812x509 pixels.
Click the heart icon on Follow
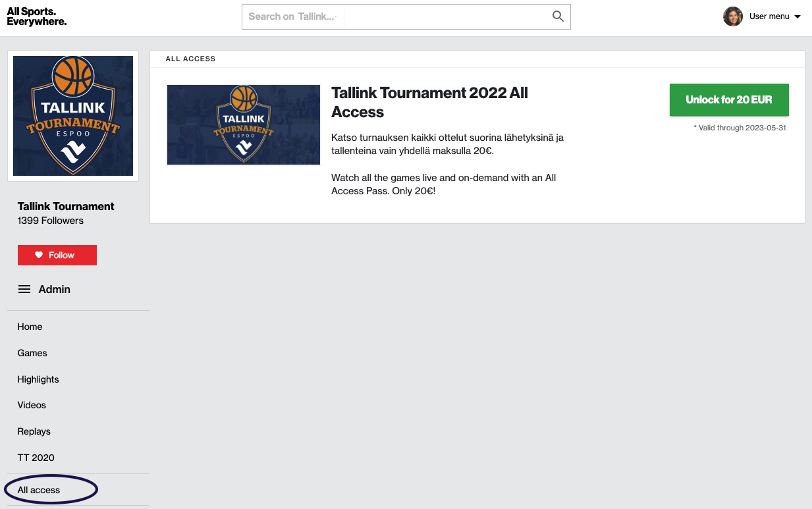[x=39, y=255]
